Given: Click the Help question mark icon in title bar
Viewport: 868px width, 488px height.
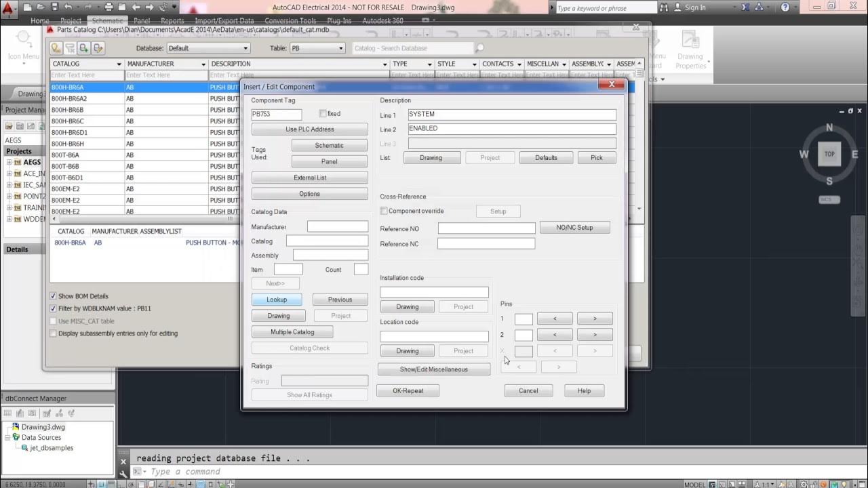Looking at the screenshot, I should (x=785, y=7).
